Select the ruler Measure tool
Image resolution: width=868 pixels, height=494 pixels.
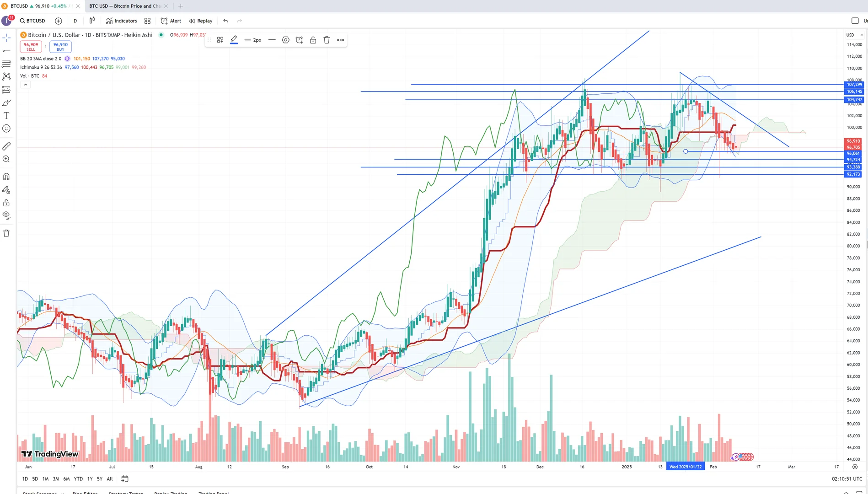click(6, 146)
